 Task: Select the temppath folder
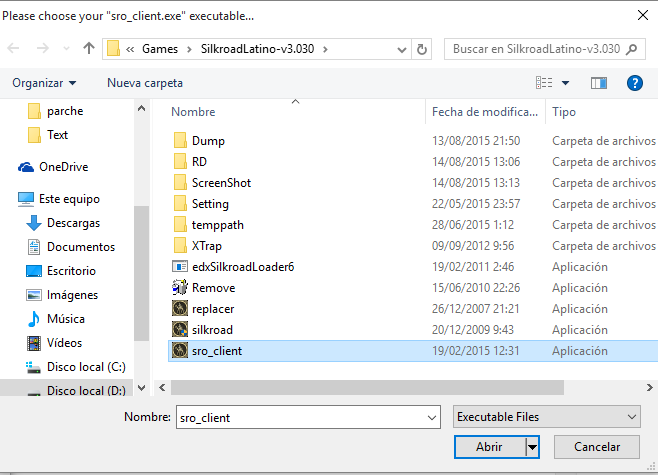tap(217, 225)
